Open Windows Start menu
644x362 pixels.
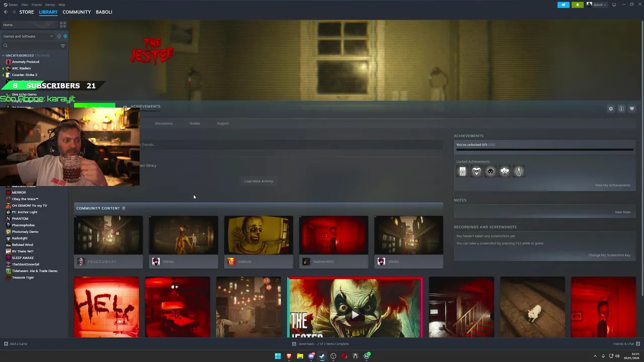pyautogui.click(x=278, y=356)
